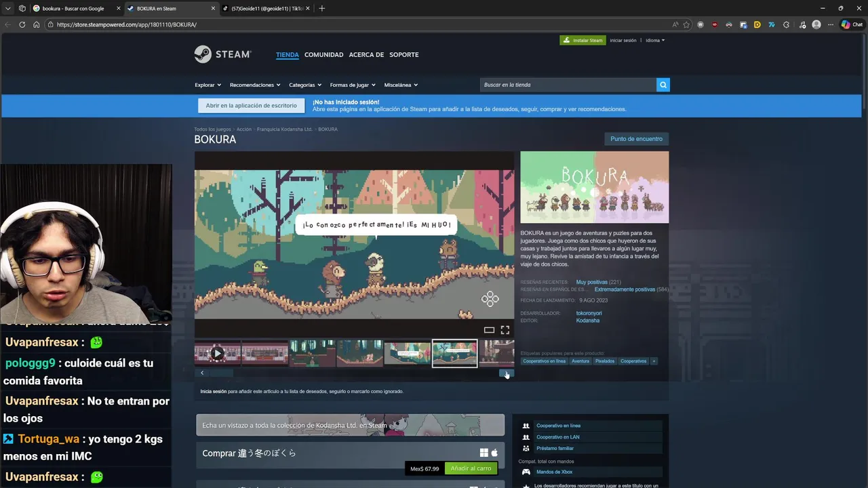Open the Copilot Chat button
The height and width of the screenshot is (488, 868).
click(852, 24)
